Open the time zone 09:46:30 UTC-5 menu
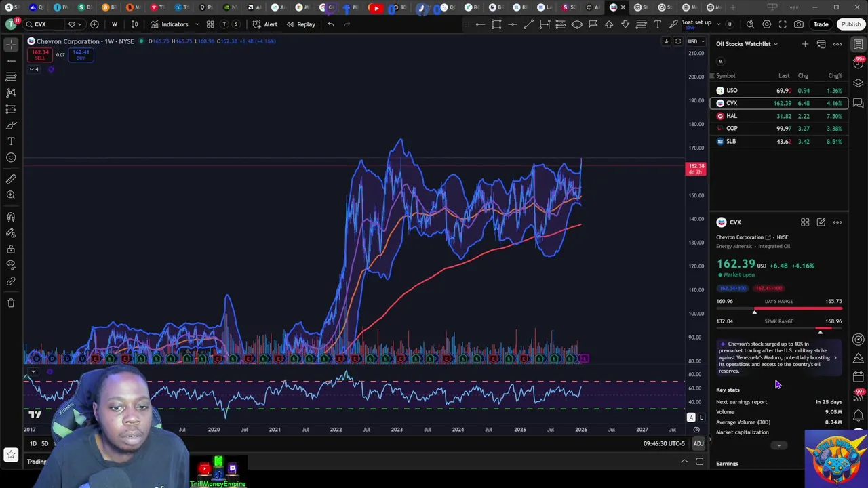Image resolution: width=868 pixels, height=488 pixels. [664, 444]
